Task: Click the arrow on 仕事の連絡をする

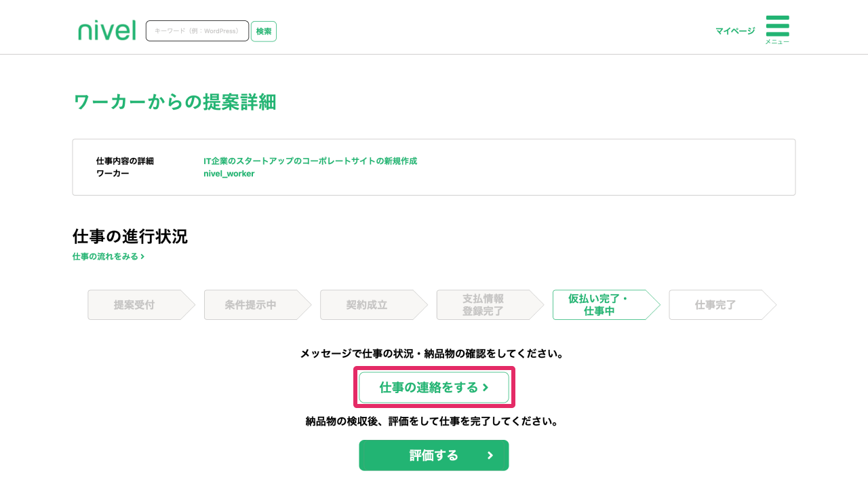Action: (x=486, y=388)
